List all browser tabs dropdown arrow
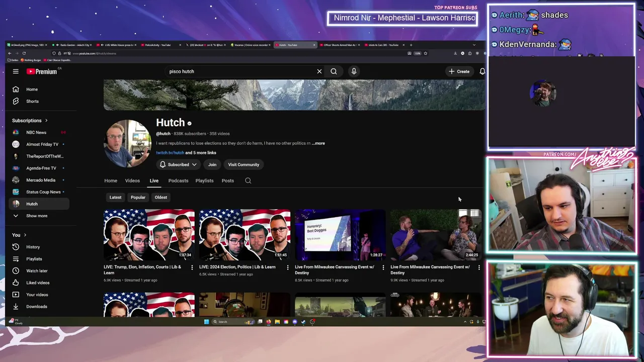Screen dimensions: 644x362 (x=473, y=45)
